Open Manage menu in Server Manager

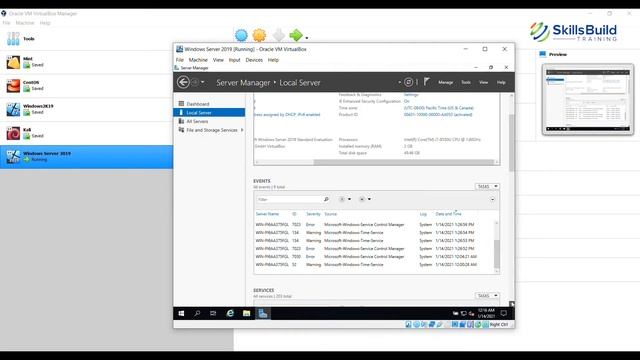(445, 82)
